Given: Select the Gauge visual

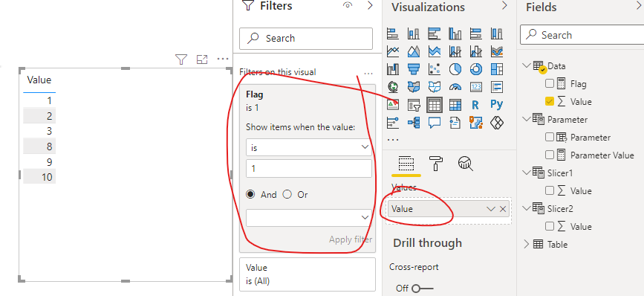Looking at the screenshot, I should point(455,87).
